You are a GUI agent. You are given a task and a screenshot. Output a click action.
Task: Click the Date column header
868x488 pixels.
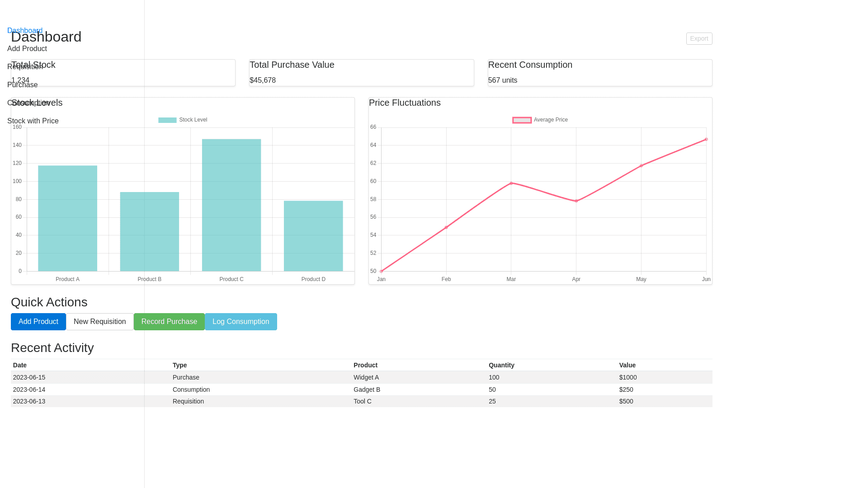click(20, 365)
